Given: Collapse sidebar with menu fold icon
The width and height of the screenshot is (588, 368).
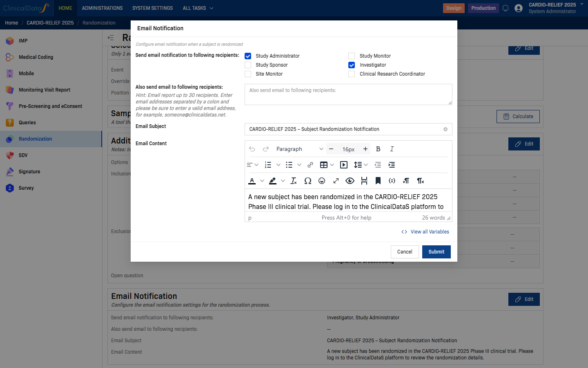Looking at the screenshot, I should [x=111, y=38].
